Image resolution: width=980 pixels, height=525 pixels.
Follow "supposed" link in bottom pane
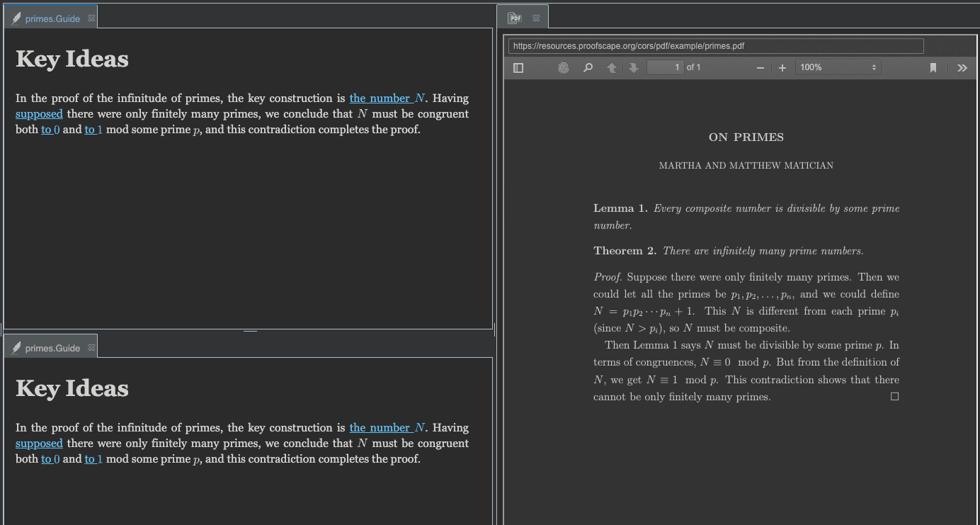point(39,444)
